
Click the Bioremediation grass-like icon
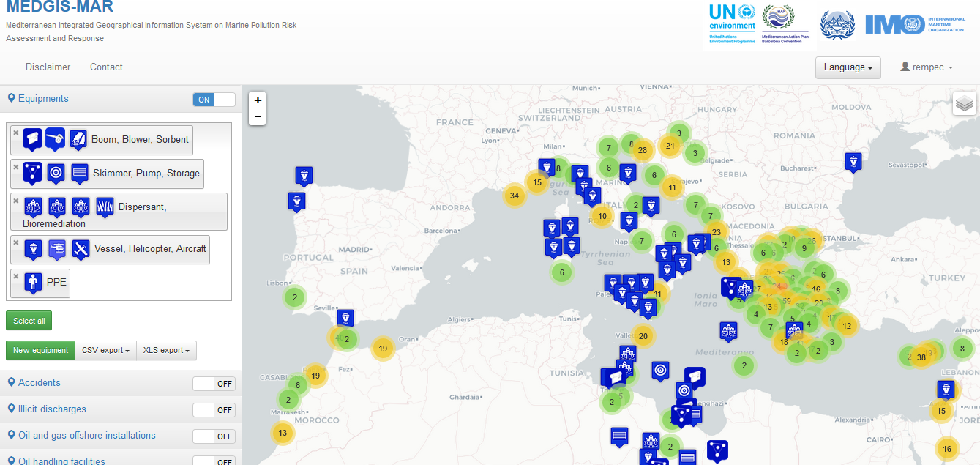[105, 207]
